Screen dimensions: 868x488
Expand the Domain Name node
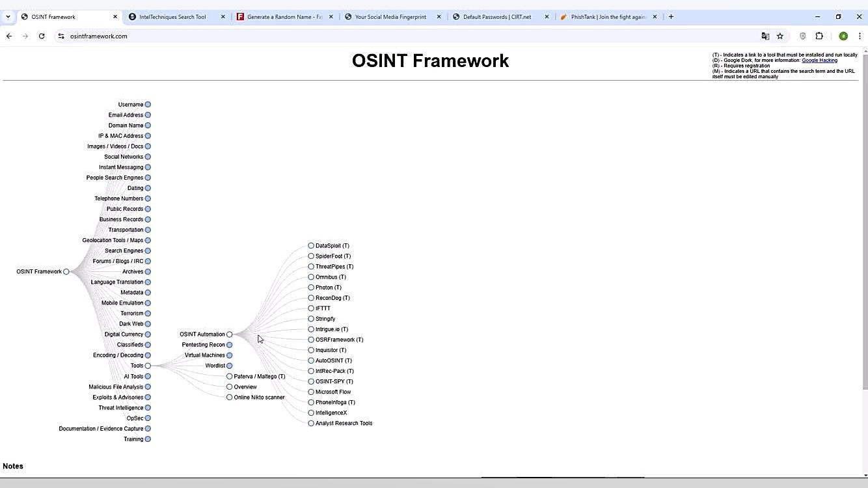pyautogui.click(x=148, y=126)
